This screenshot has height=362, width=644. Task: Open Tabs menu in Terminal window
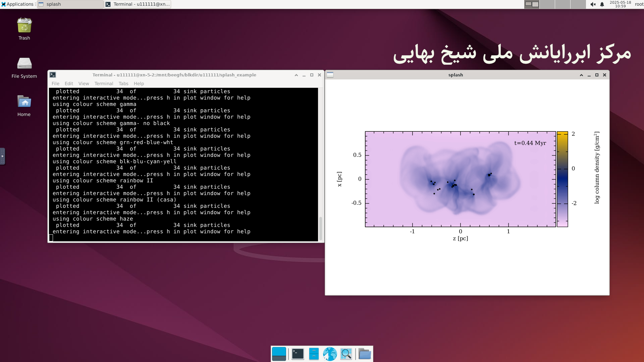pyautogui.click(x=123, y=83)
